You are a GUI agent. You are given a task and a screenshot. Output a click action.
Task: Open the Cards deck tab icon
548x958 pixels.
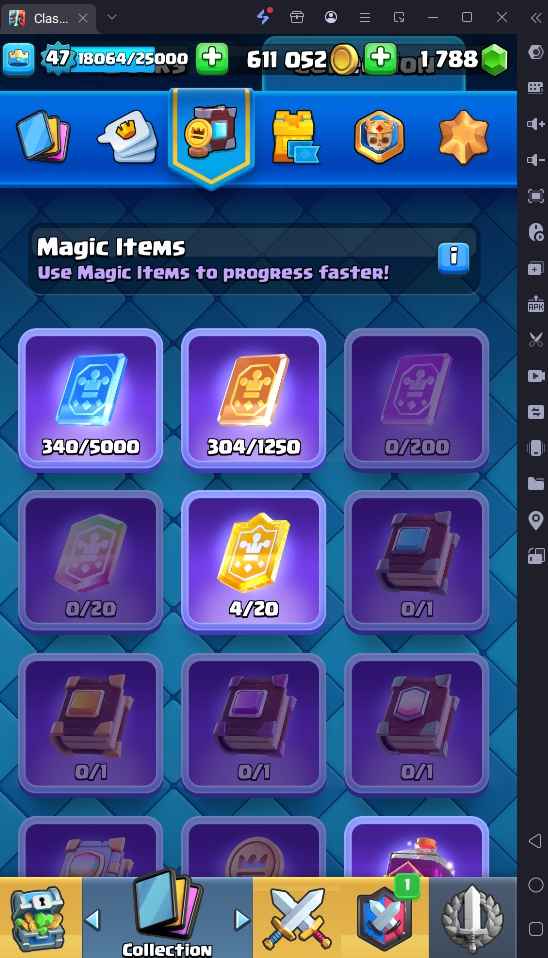pos(43,136)
